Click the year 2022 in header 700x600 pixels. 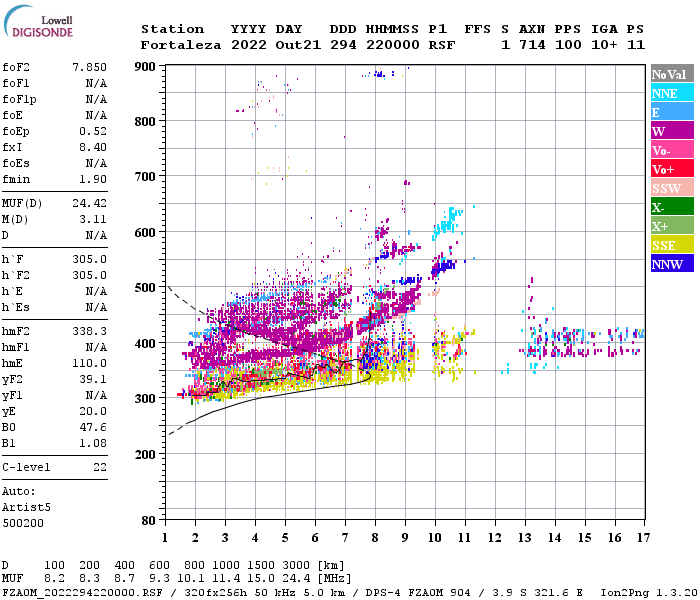[249, 45]
